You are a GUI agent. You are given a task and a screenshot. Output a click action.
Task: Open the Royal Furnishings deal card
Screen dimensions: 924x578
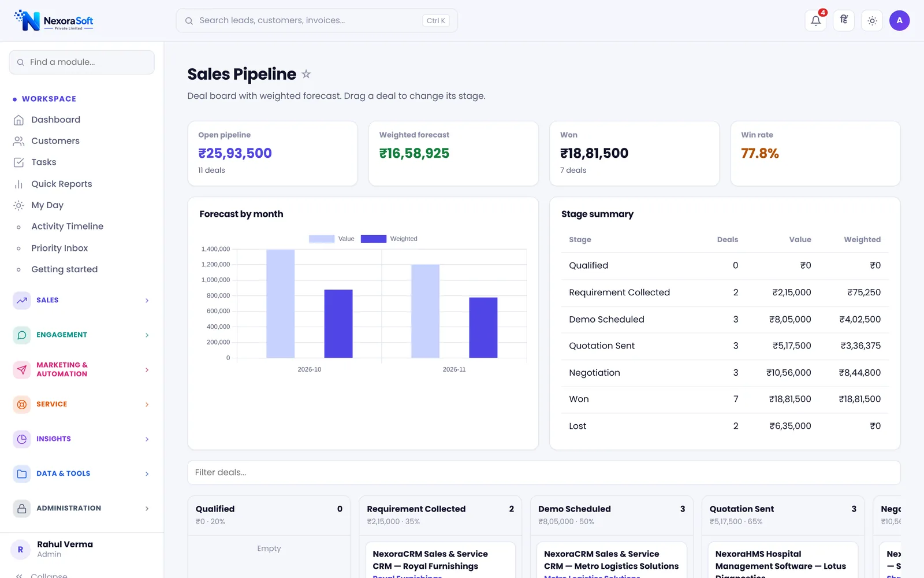pyautogui.click(x=440, y=560)
